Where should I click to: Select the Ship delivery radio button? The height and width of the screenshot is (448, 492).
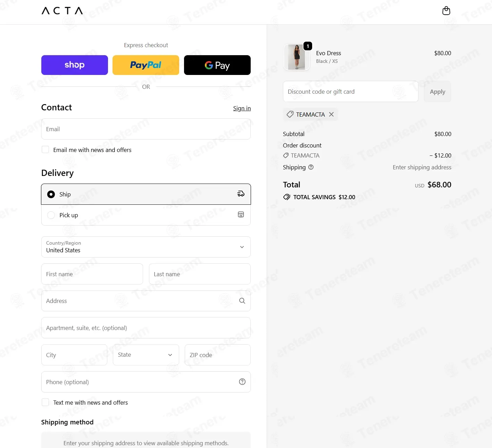point(51,194)
